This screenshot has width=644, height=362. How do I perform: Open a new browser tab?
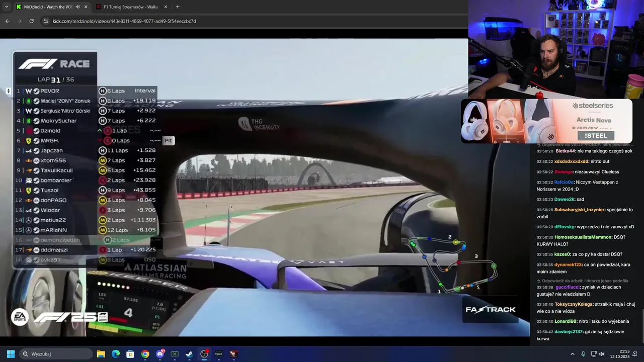[178, 7]
